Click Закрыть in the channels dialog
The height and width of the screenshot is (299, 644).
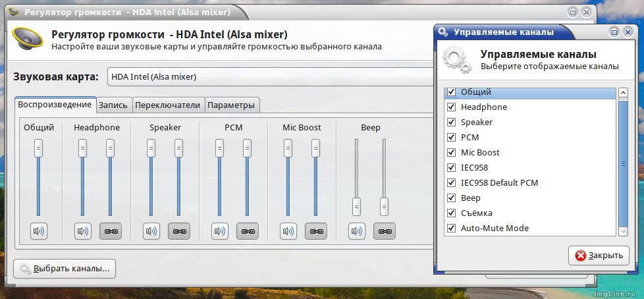599,256
